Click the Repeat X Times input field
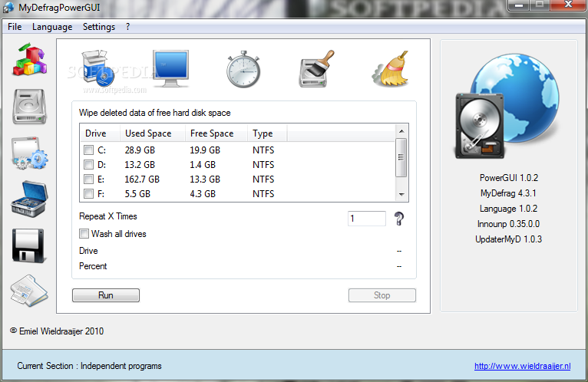 [366, 218]
